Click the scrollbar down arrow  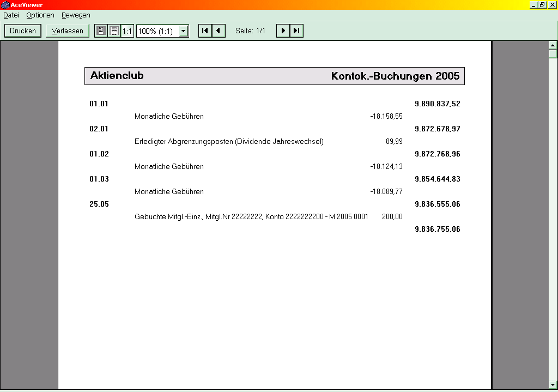[x=553, y=385]
